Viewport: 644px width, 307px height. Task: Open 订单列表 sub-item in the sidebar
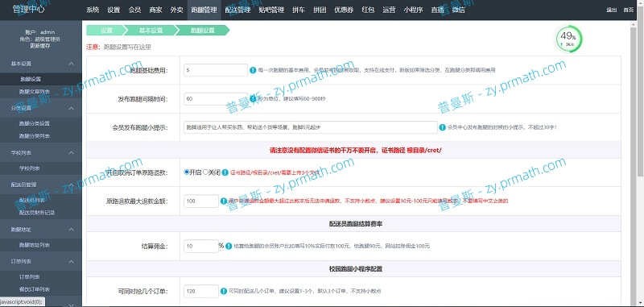pos(30,277)
